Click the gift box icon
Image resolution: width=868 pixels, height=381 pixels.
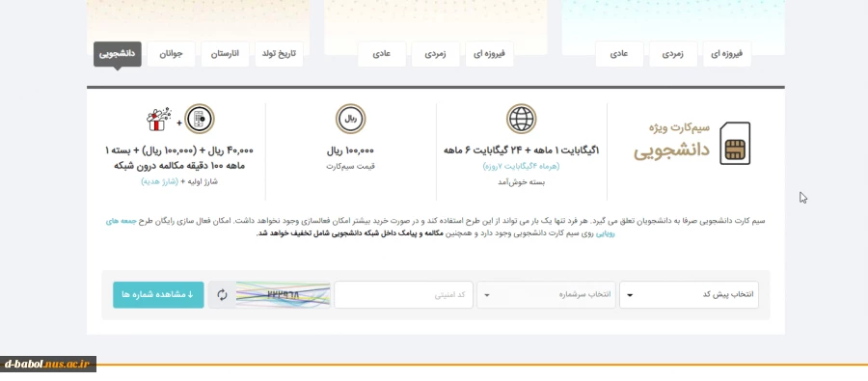(x=159, y=119)
